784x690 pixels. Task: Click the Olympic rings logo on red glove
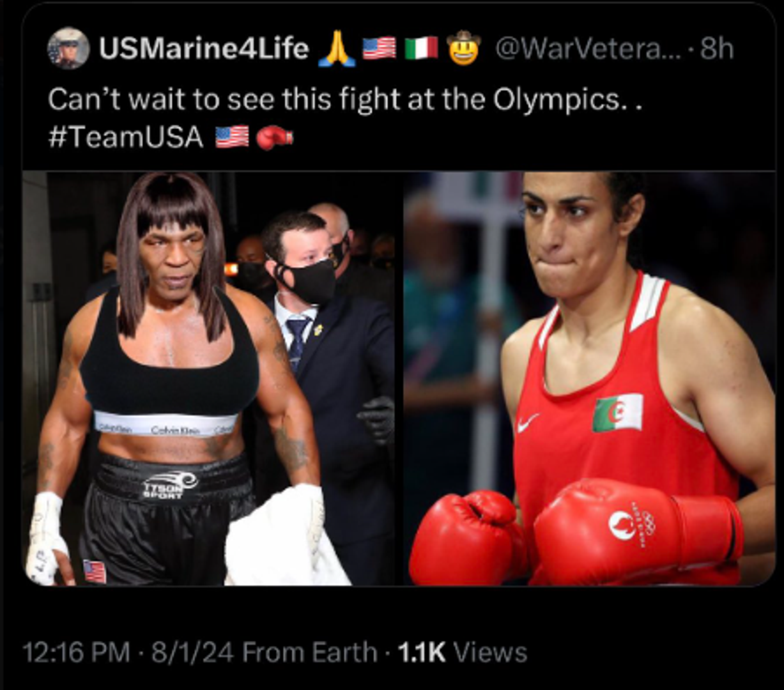coord(647,524)
